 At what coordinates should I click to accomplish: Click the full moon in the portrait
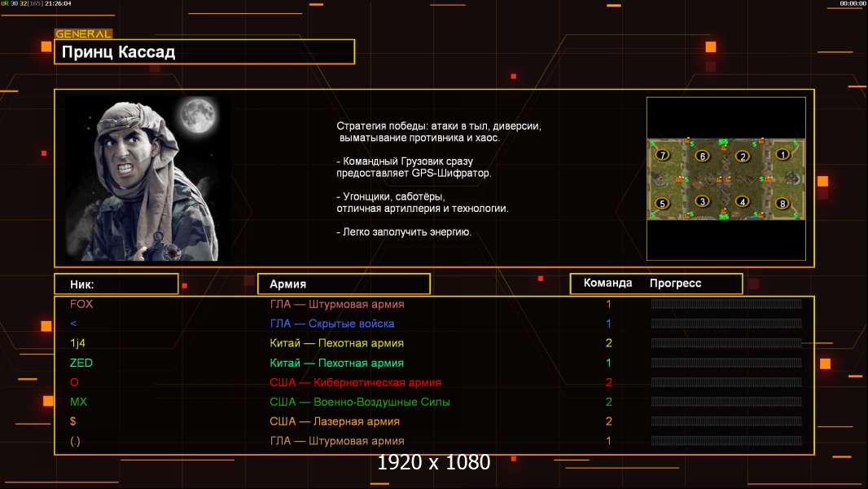[198, 115]
